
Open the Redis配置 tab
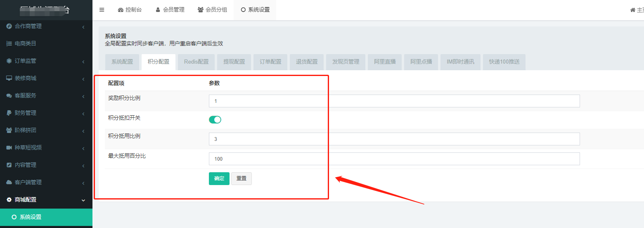click(197, 62)
